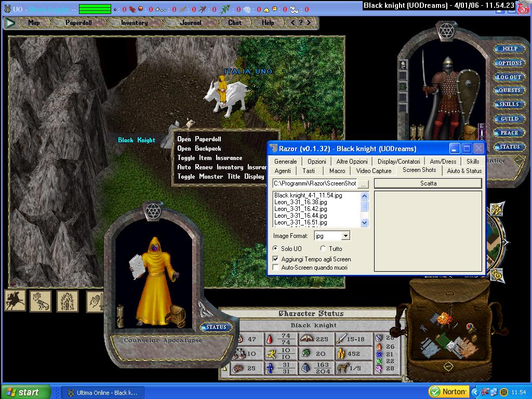Select Toggle Item Insurance menu entry
Screen dimensions: 532x399
click(x=210, y=158)
